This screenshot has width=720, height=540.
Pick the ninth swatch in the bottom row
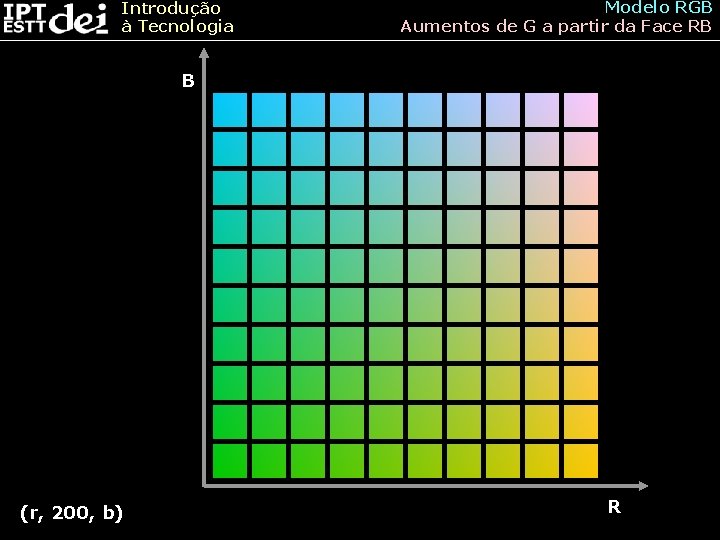click(x=542, y=461)
